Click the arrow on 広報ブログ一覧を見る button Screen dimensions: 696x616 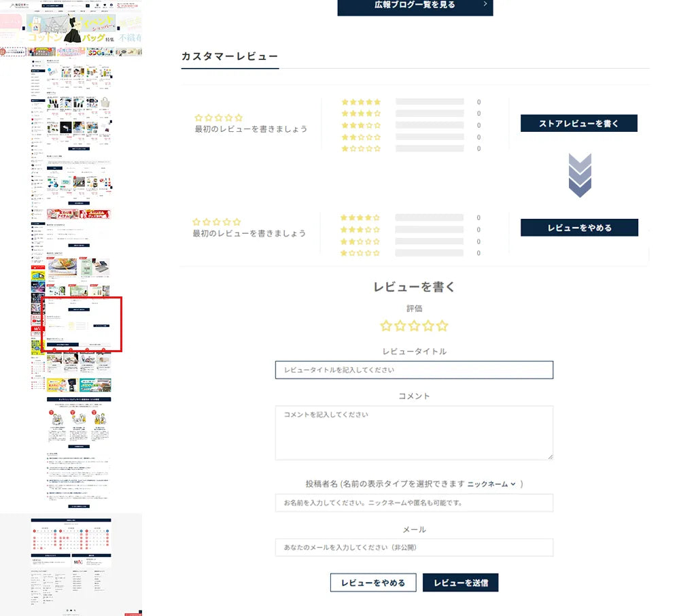click(485, 4)
